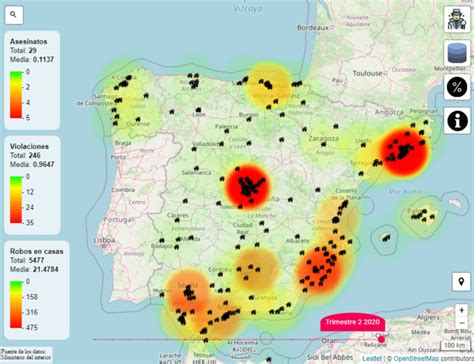Click the Oran city label
Screen dimensions: 474x364
329,341
